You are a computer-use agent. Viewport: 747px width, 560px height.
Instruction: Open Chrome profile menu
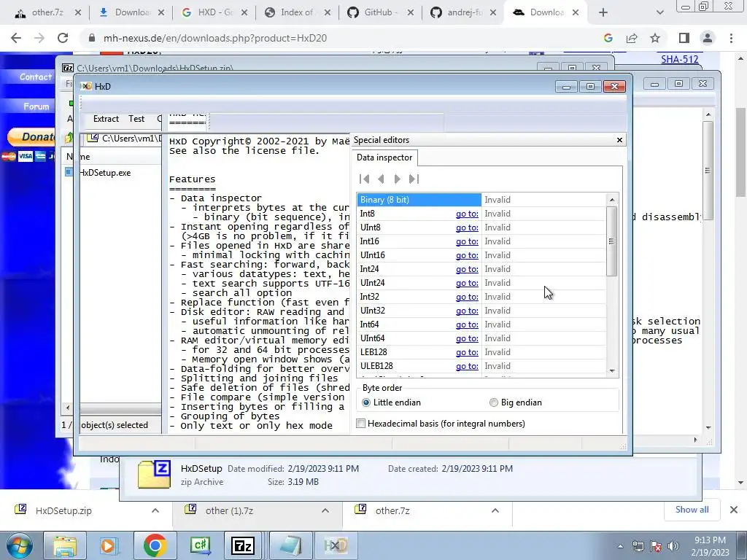(x=708, y=38)
